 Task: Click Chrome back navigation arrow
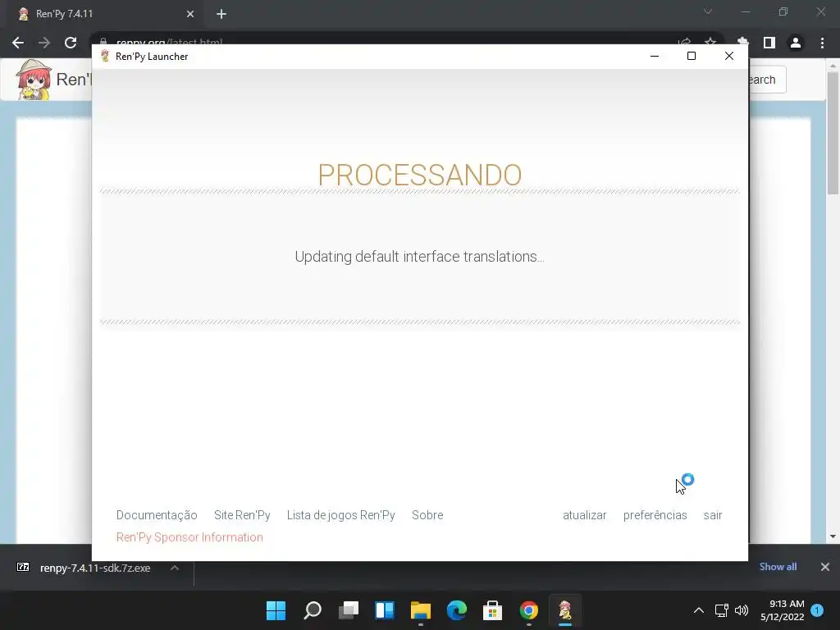pyautogui.click(x=18, y=43)
